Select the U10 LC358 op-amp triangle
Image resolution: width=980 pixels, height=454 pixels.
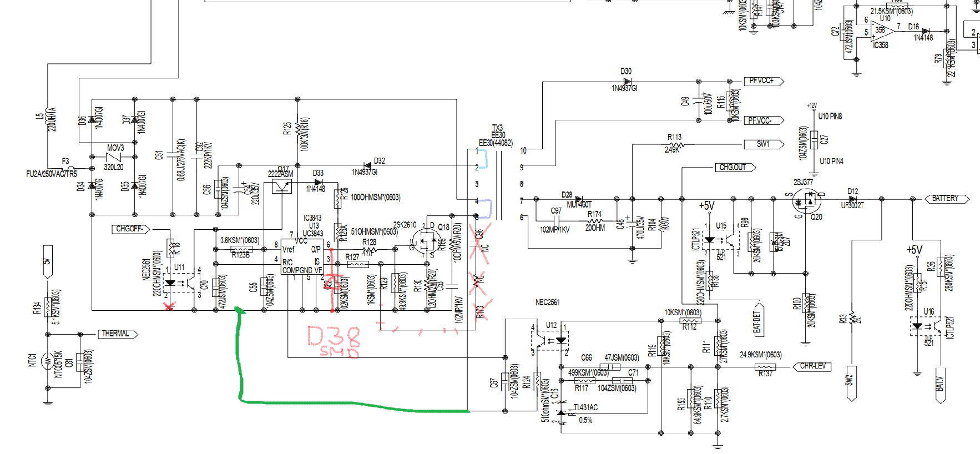pyautogui.click(x=882, y=31)
